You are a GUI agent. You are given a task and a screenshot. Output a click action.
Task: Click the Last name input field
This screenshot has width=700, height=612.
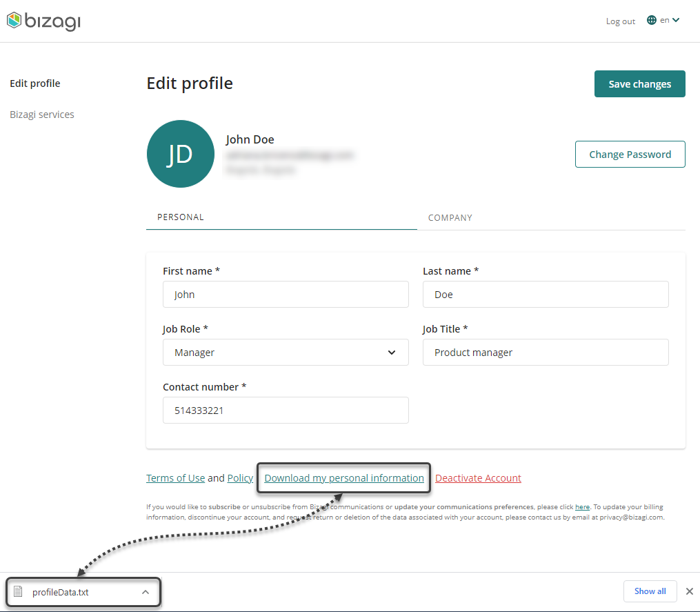(x=546, y=295)
